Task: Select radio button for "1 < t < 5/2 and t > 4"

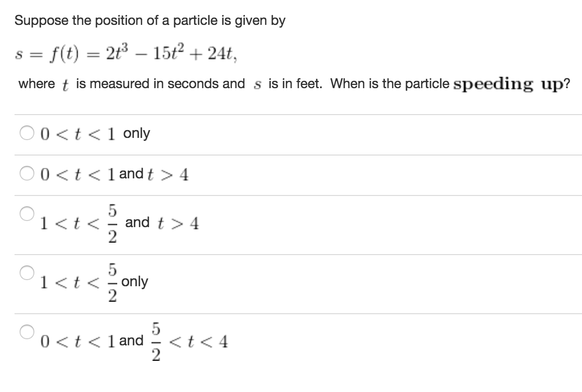Action: (27, 213)
